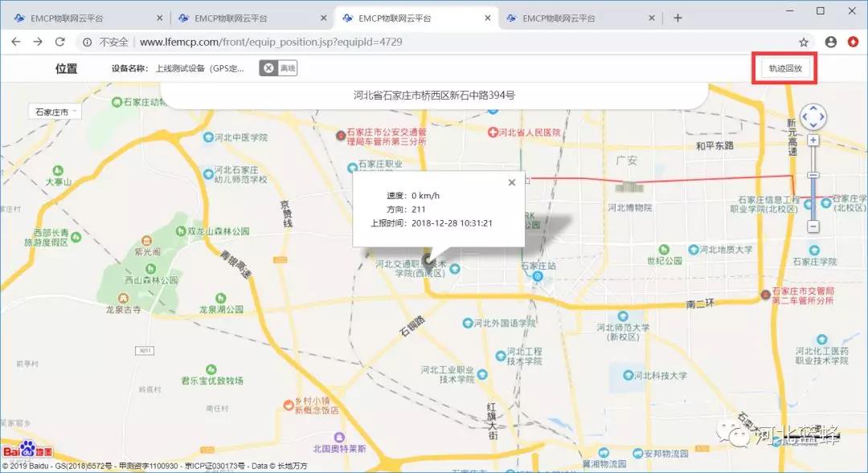Open the browser profile account icon
The height and width of the screenshot is (473, 868).
click(831, 42)
